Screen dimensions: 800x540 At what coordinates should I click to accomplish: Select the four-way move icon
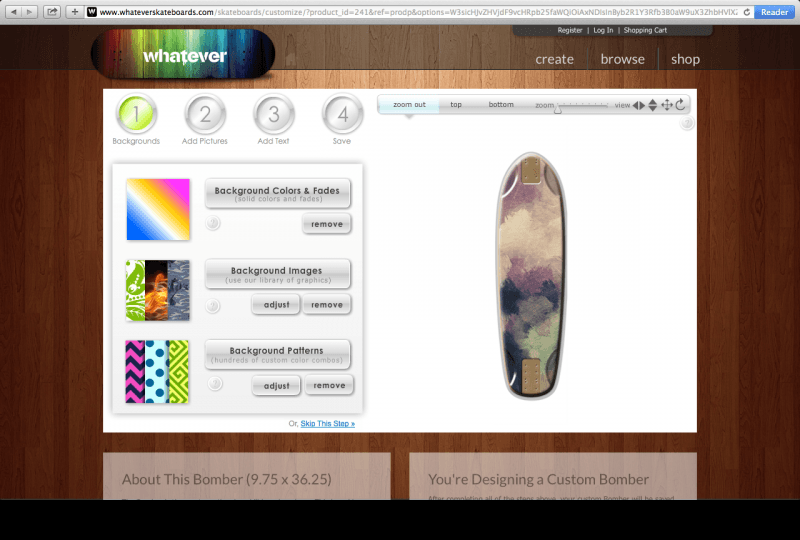click(667, 105)
